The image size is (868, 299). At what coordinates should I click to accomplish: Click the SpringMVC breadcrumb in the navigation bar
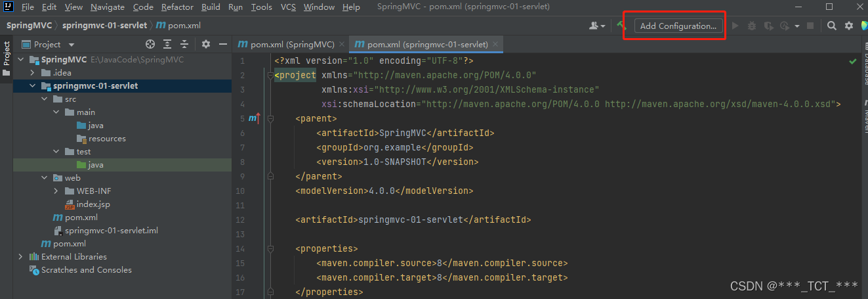point(30,26)
